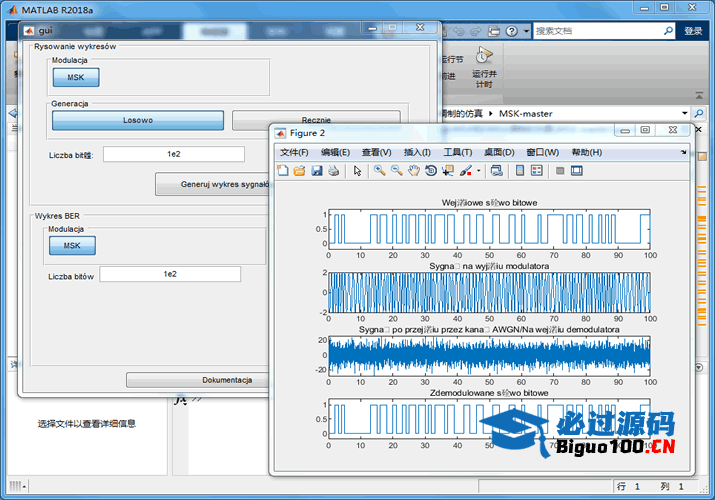
Task: Click the search magnifier in documentation box
Action: (668, 31)
